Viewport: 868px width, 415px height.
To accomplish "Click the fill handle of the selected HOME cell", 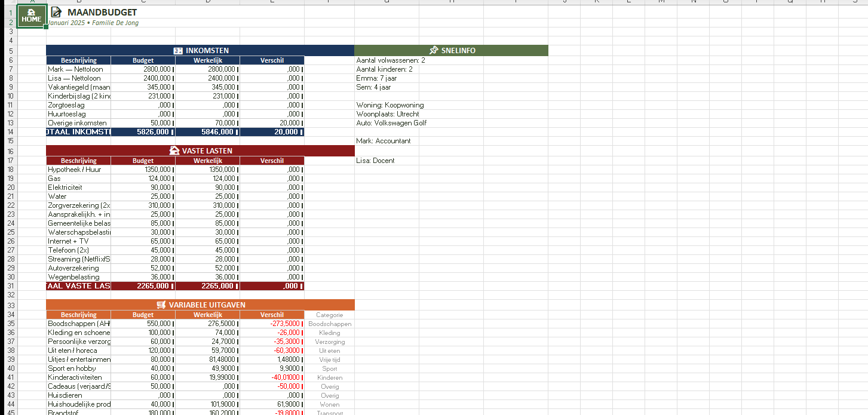I will pos(46,27).
